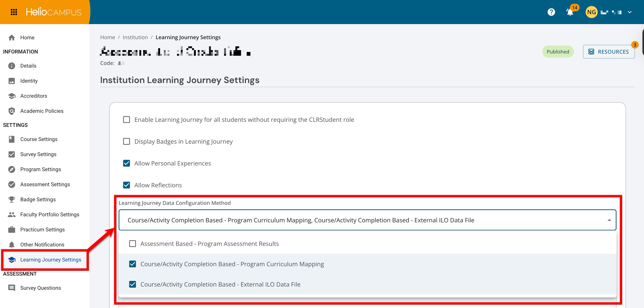This screenshot has width=644, height=308.
Task: Enable Learning Journey for all students checkbox
Action: tap(127, 120)
